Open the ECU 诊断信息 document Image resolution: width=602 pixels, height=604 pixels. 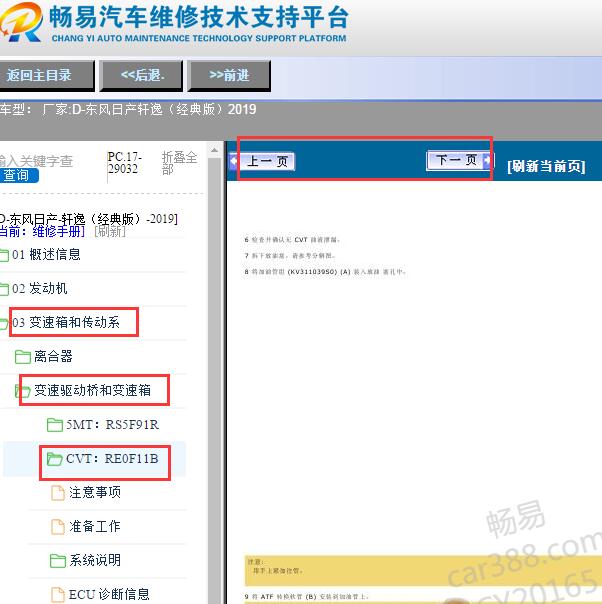(109, 594)
